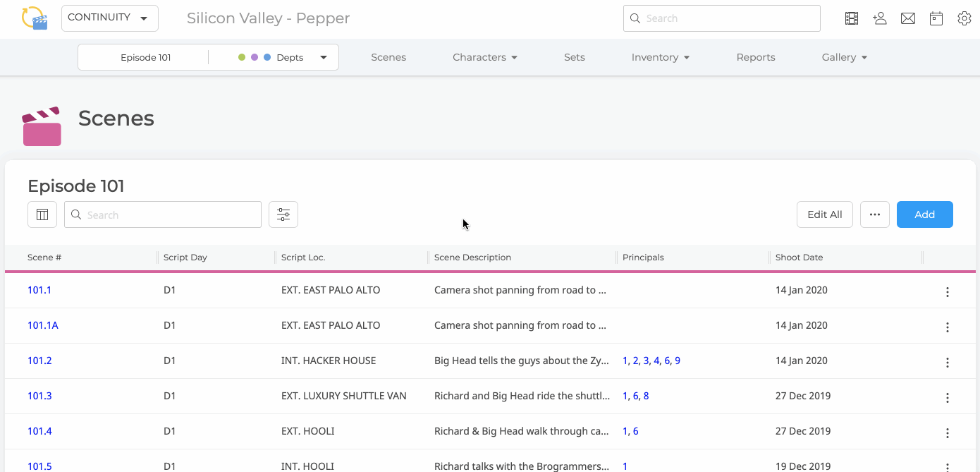
Task: Open scene 101.3 link
Action: coord(39,396)
